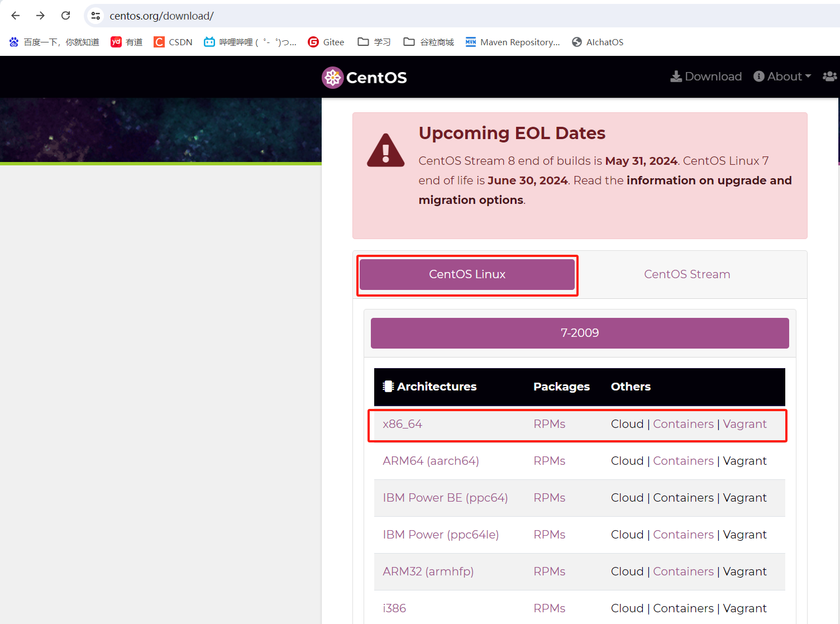Image resolution: width=840 pixels, height=624 pixels.
Task: Open Vagrant link in x86_64 row
Action: (x=744, y=424)
